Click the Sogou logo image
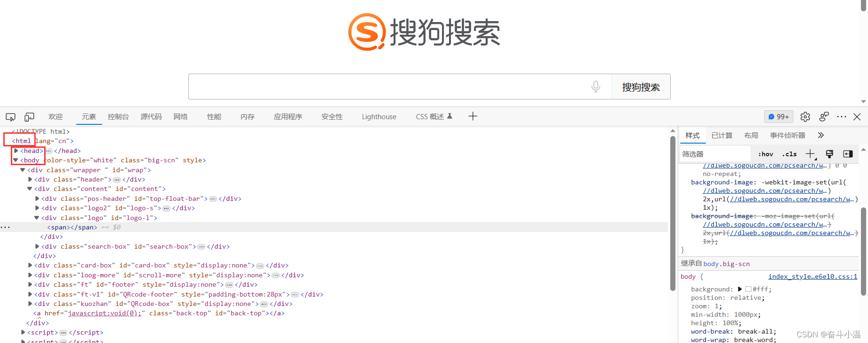Image resolution: width=868 pixels, height=343 pixels. tap(424, 32)
